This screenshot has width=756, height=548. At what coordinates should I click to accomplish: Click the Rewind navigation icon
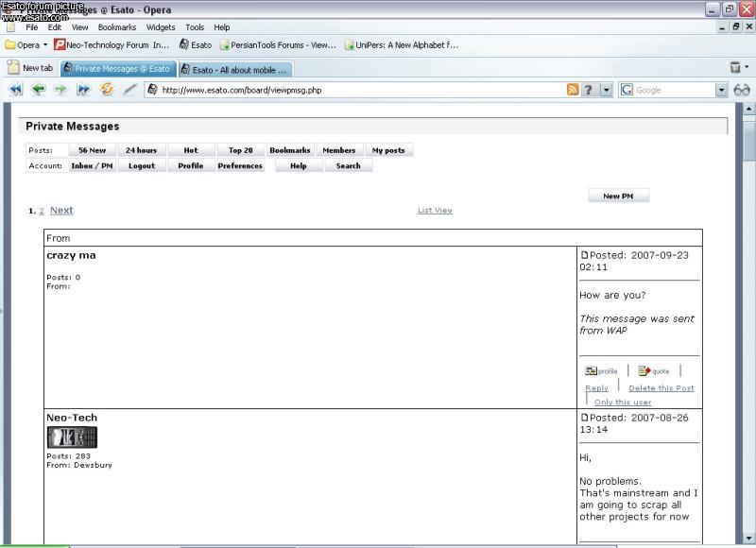pyautogui.click(x=16, y=89)
